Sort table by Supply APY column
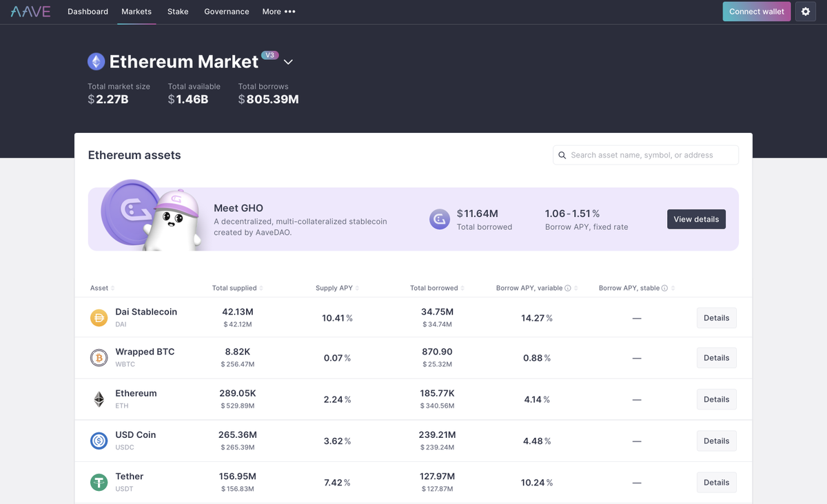This screenshot has height=504, width=827. 338,288
